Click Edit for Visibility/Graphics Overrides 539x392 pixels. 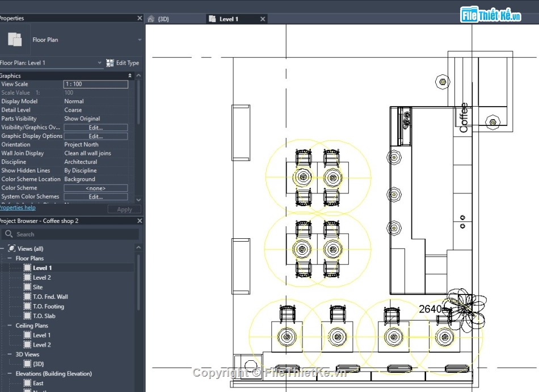point(95,127)
